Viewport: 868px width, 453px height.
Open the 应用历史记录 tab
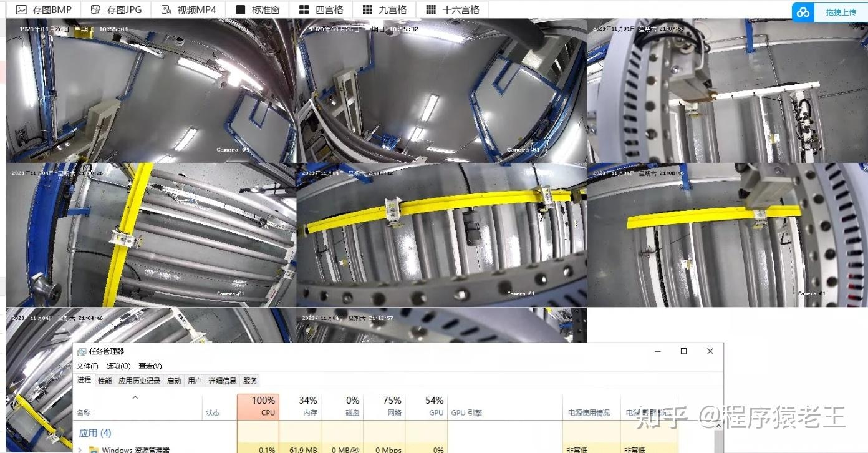[139, 381]
